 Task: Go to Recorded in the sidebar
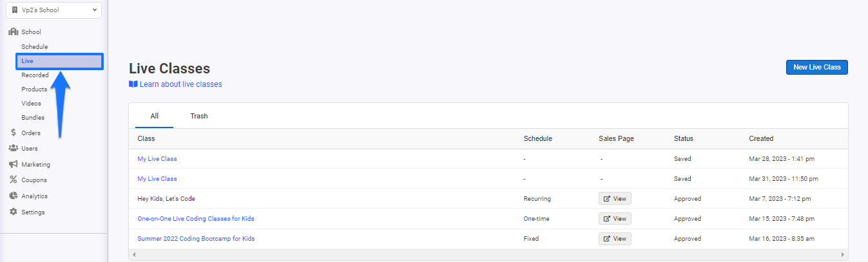pos(35,75)
